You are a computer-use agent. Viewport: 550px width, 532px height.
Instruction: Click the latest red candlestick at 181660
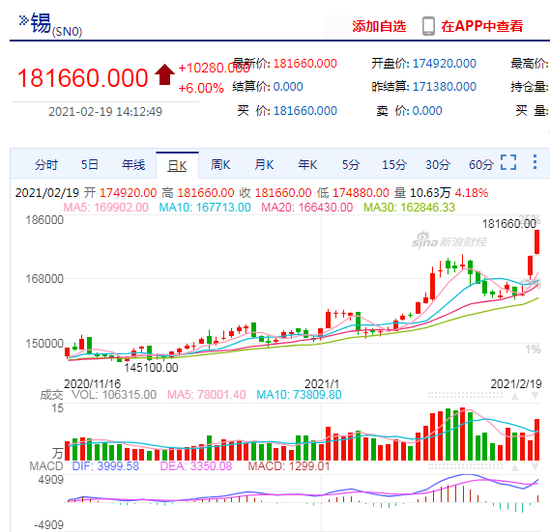537,242
